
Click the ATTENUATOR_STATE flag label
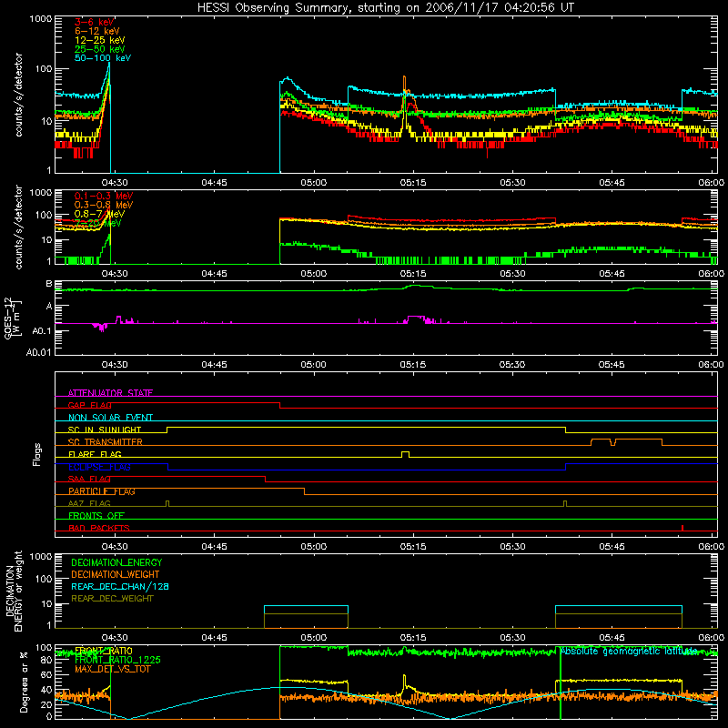pyautogui.click(x=110, y=393)
